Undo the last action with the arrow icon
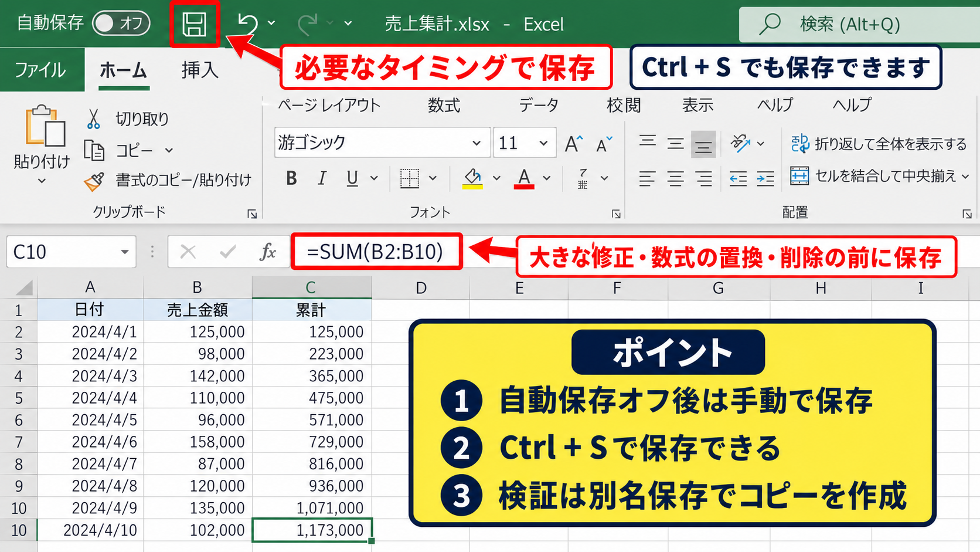Screen dimensions: 980x552 [248, 24]
